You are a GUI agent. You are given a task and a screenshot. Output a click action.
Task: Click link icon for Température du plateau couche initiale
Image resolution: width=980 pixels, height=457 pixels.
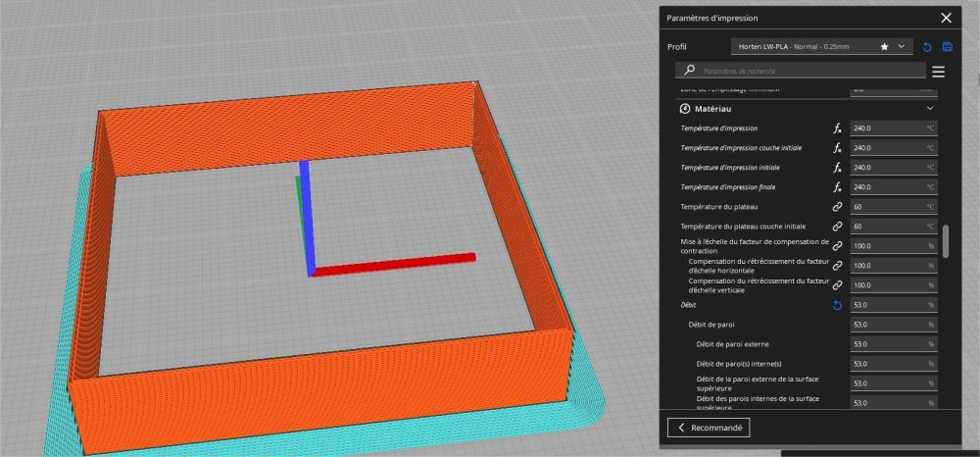click(x=838, y=227)
